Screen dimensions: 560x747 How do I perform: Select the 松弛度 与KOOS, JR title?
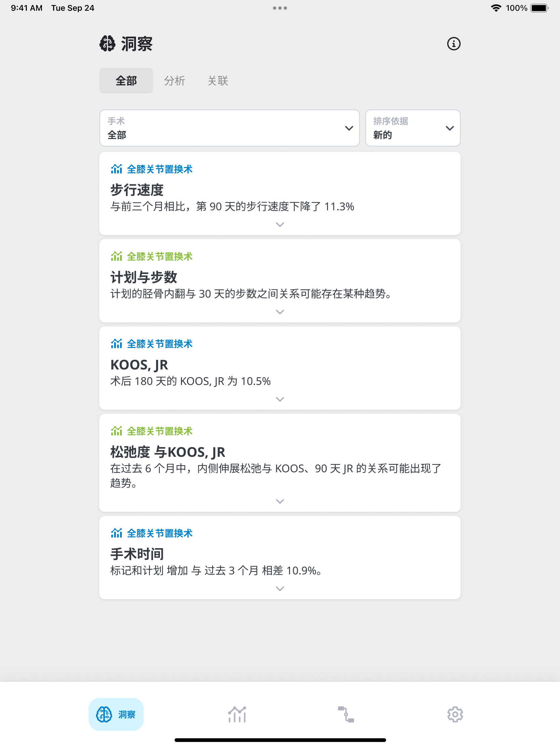click(168, 452)
